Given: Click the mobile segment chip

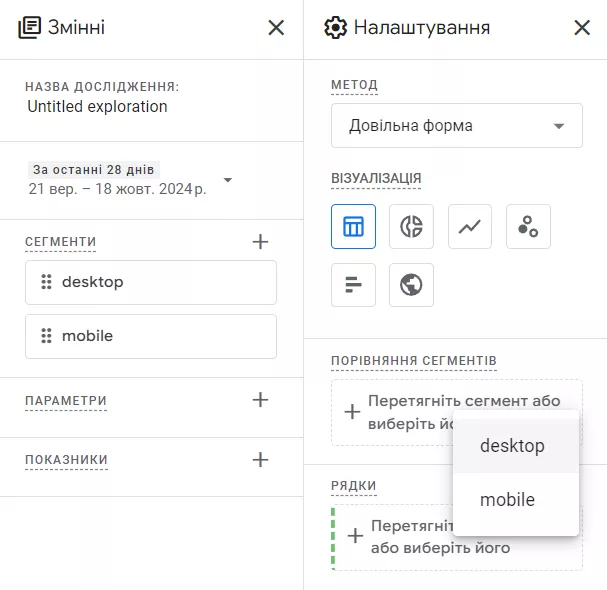Looking at the screenshot, I should coord(151,336).
